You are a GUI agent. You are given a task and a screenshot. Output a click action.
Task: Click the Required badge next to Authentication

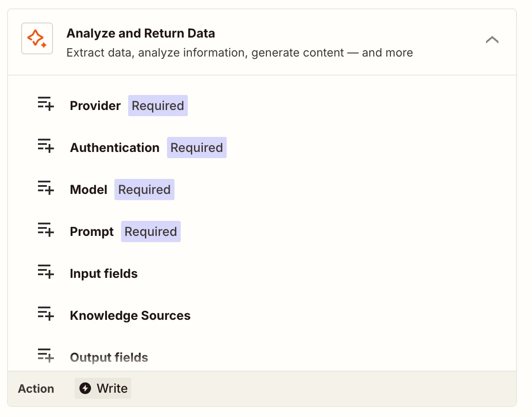point(197,148)
